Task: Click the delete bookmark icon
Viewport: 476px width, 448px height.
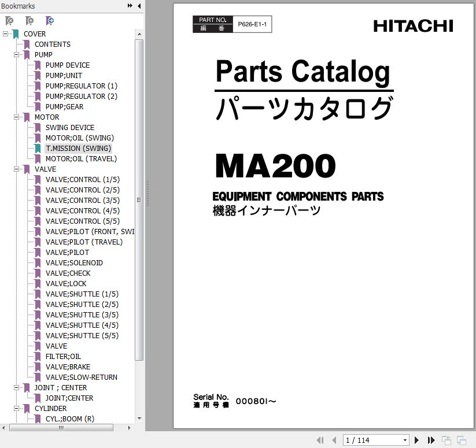Action: tap(9, 21)
